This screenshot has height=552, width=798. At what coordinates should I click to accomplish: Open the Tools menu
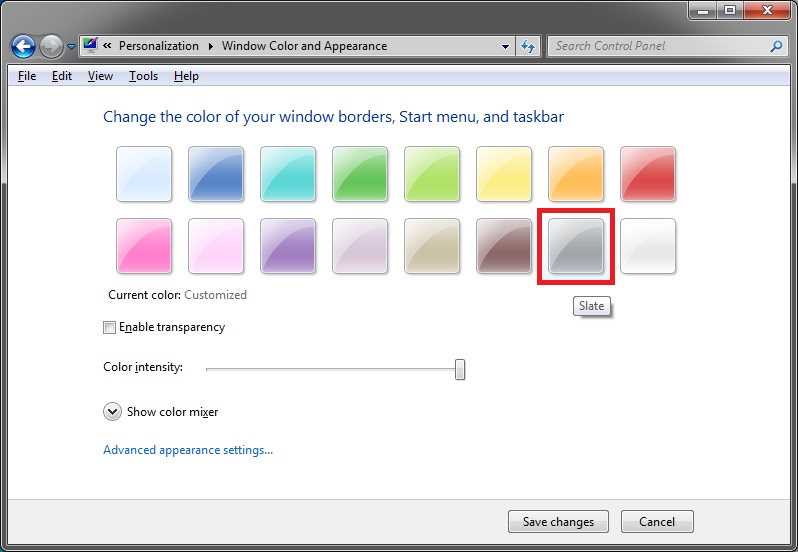pyautogui.click(x=143, y=76)
